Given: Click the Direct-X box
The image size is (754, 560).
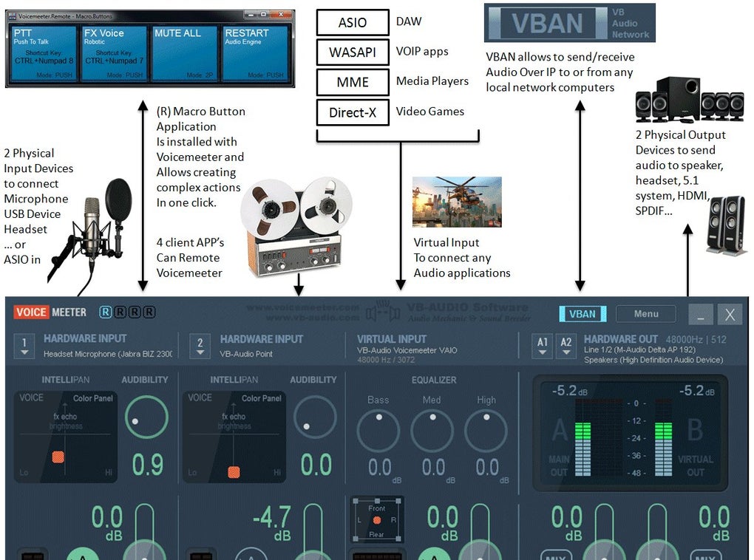Looking at the screenshot, I should (353, 112).
